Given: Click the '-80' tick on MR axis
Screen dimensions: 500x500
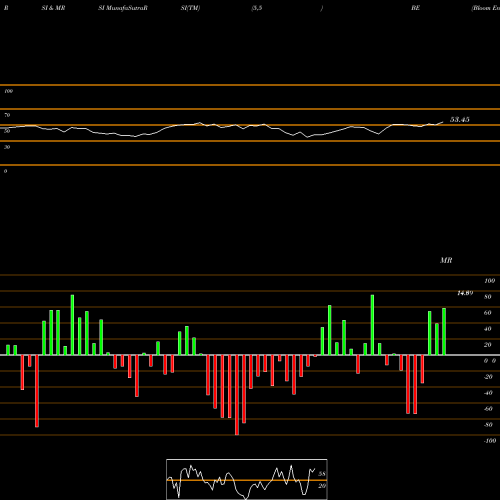Looking at the screenshot, I should pos(488,425).
